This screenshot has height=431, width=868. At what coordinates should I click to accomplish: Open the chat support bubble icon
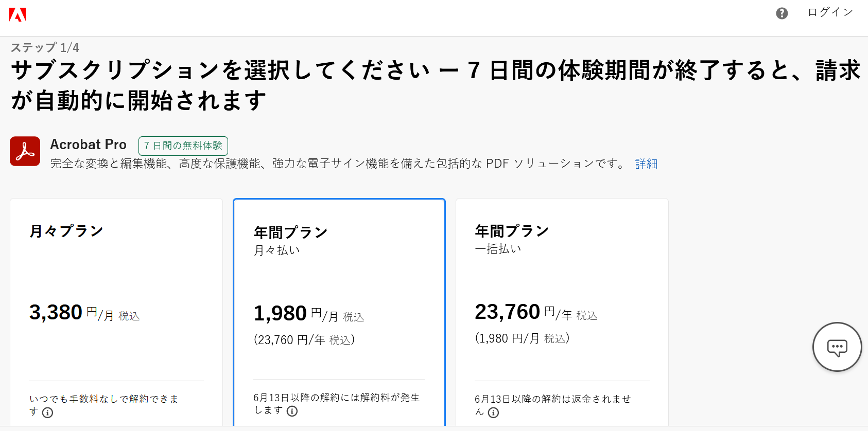[837, 347]
